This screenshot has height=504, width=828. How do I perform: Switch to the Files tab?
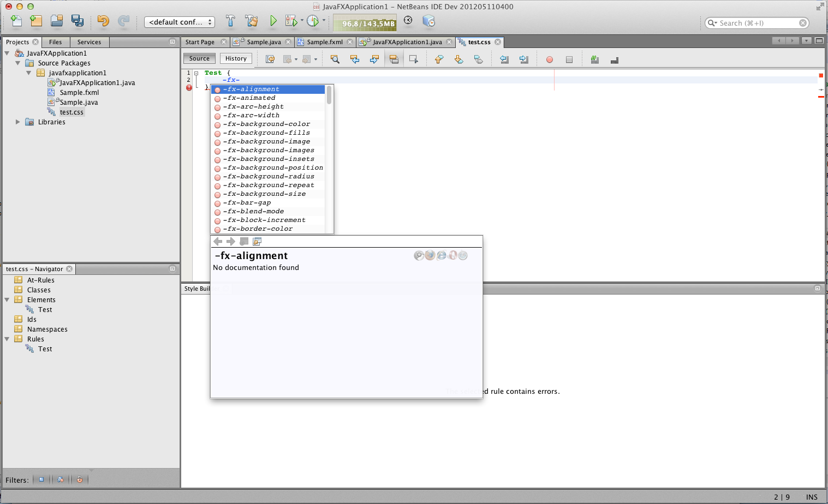coord(56,42)
